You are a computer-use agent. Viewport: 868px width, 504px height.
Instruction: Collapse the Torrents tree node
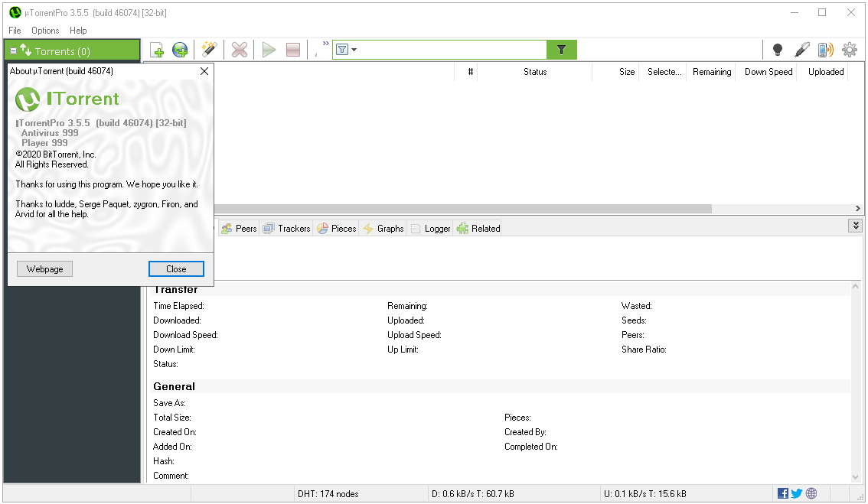point(13,51)
